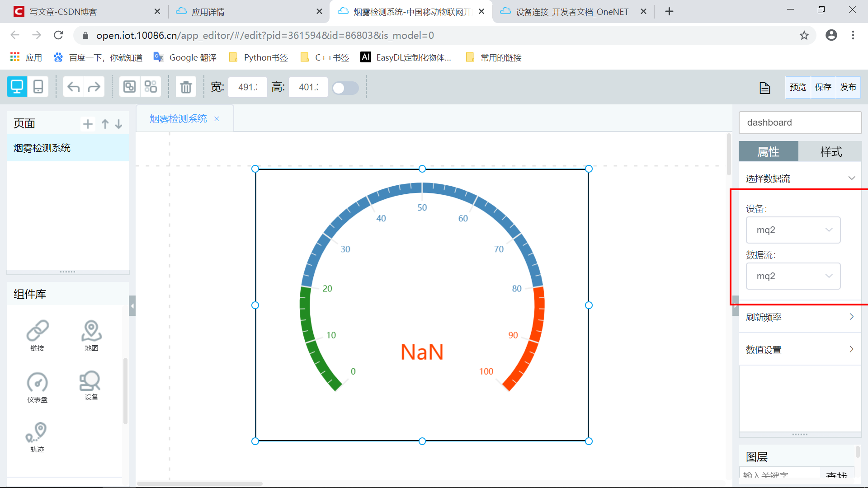Open the 设备 dropdown selector
868x488 pixels.
click(793, 230)
